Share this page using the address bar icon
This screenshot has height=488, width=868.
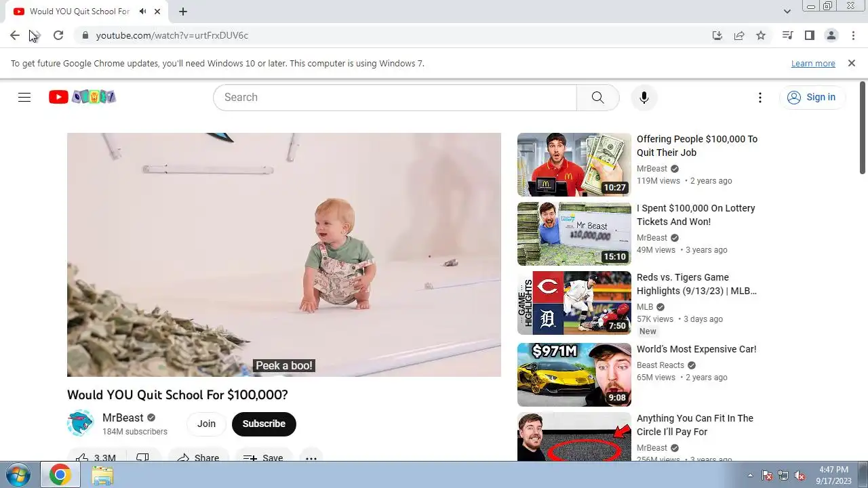pyautogui.click(x=739, y=35)
